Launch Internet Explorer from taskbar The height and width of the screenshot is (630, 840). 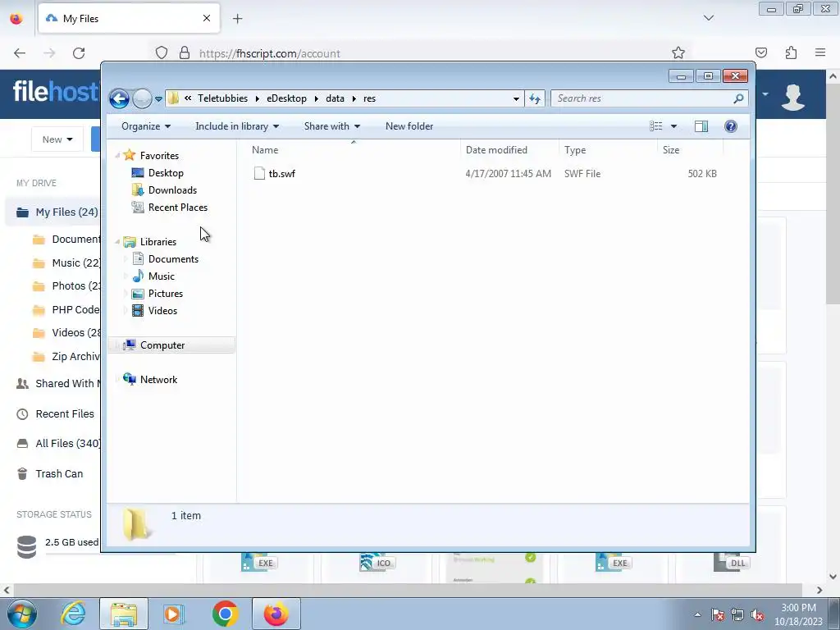73,614
